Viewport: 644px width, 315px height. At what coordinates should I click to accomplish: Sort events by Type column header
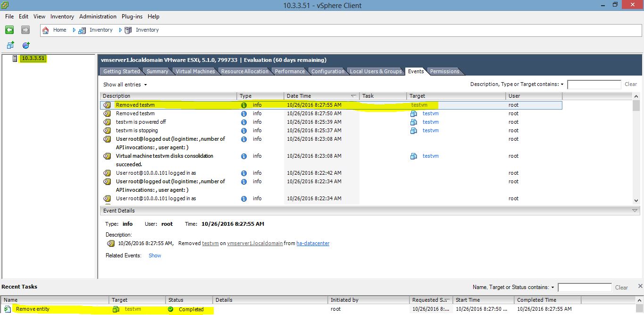(x=260, y=96)
